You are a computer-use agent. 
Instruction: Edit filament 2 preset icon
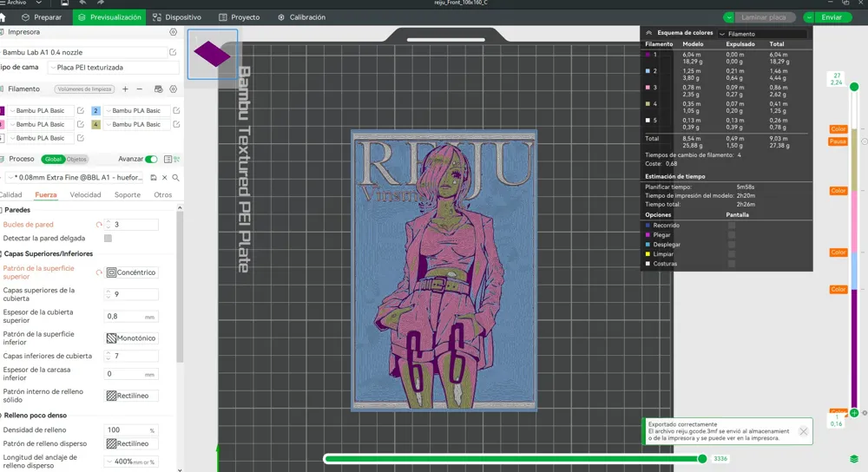(x=176, y=111)
